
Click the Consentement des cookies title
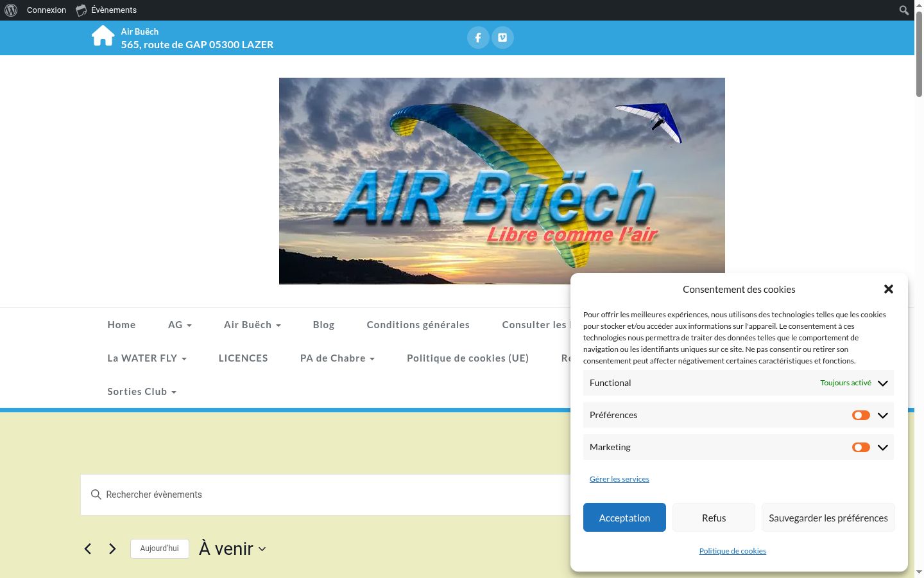[x=739, y=290]
